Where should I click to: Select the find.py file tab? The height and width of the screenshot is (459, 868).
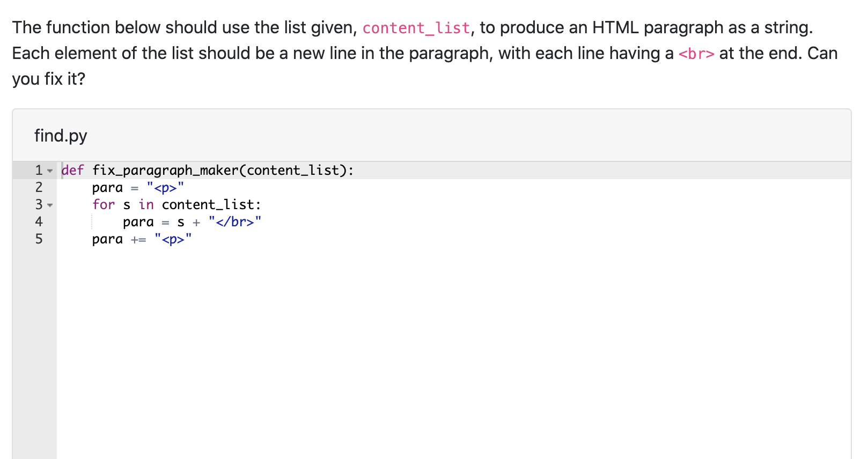tap(61, 136)
